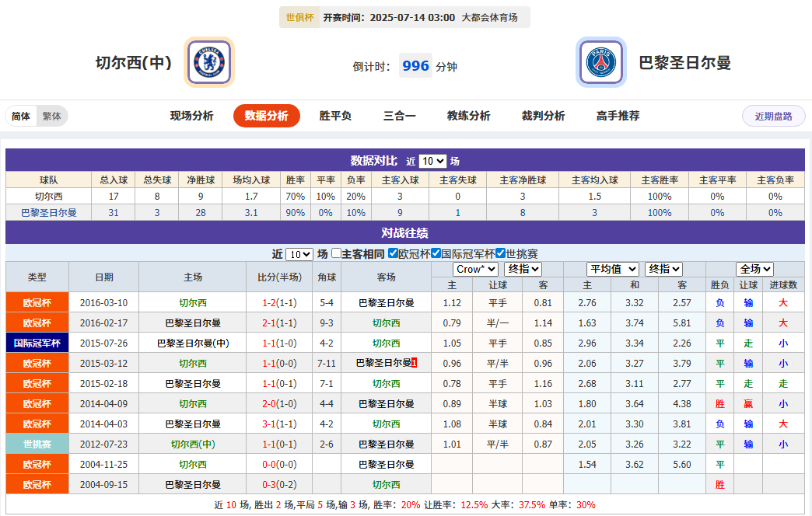Open the 全场 period dropdown
This screenshot has height=516, width=812.
(754, 269)
